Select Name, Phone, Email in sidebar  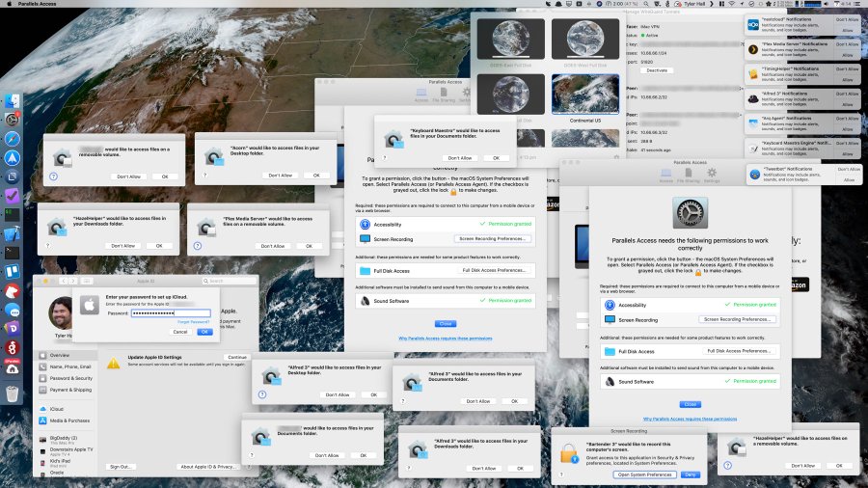coord(65,366)
